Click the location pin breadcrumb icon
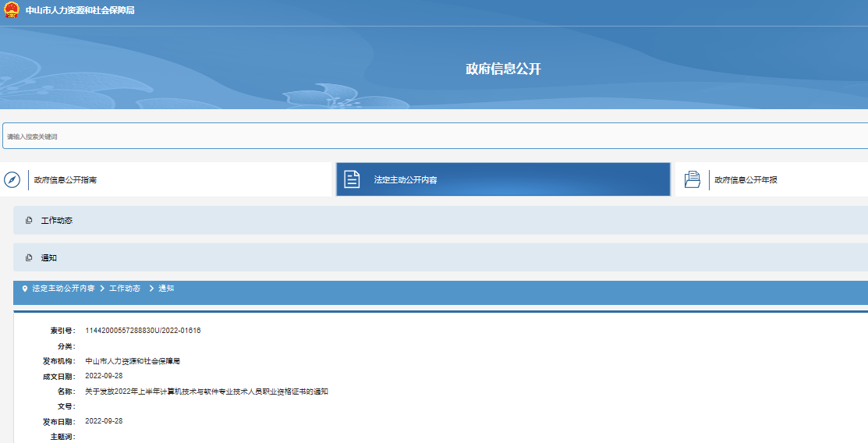This screenshot has height=443, width=868. click(24, 289)
